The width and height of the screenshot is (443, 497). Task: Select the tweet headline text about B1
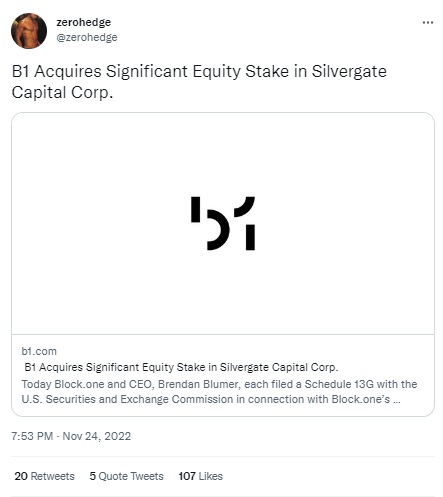tap(199, 82)
